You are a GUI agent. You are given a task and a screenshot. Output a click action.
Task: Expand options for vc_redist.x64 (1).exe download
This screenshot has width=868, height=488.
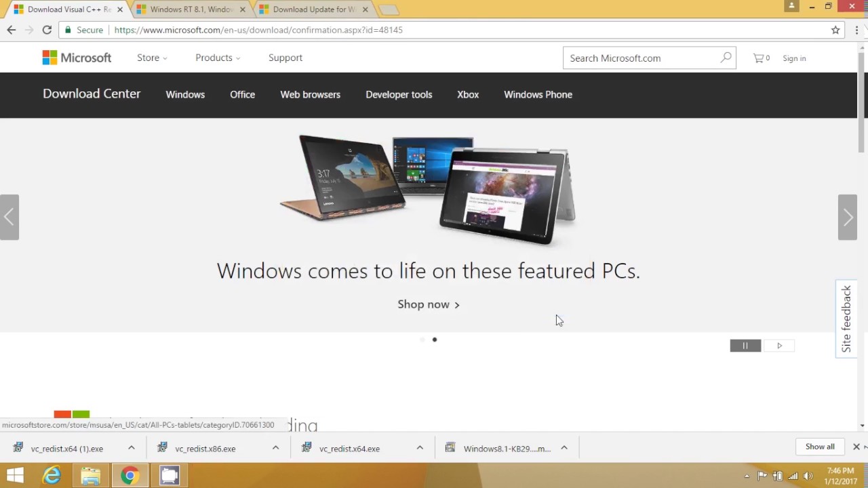point(132,448)
